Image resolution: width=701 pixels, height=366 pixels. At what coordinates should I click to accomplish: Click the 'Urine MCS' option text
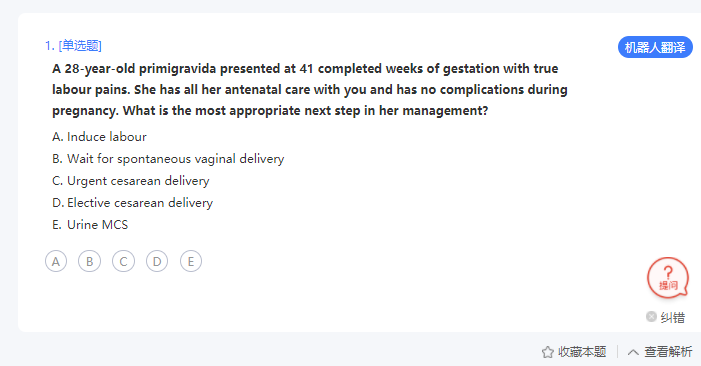97,225
